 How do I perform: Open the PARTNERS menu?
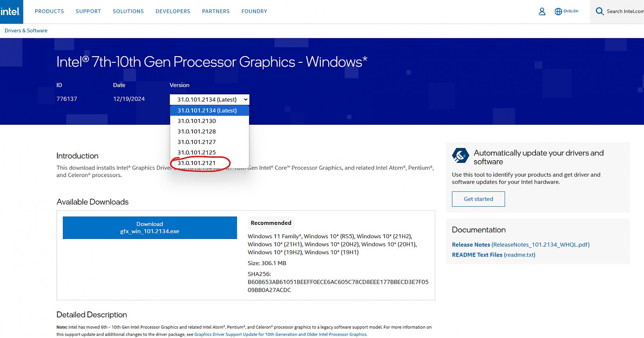point(216,11)
